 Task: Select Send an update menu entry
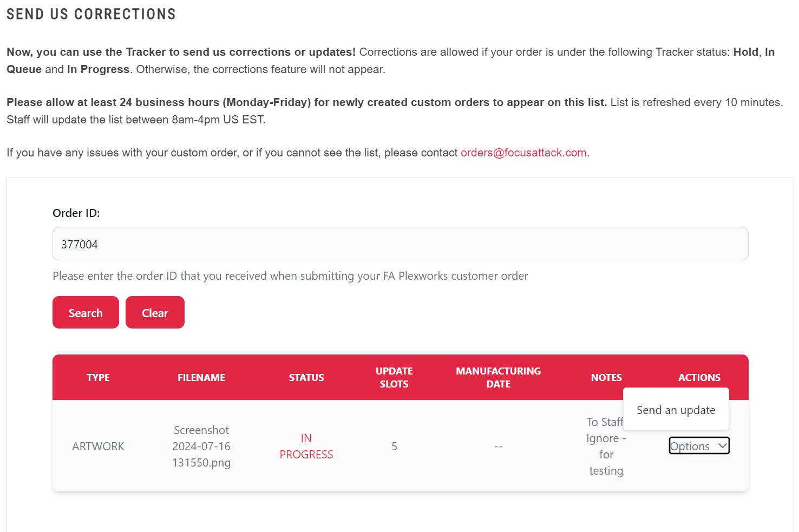coord(676,410)
